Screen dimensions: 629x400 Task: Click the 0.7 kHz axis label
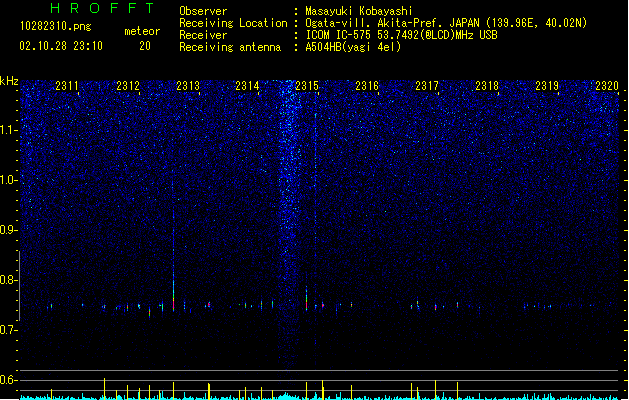point(9,330)
